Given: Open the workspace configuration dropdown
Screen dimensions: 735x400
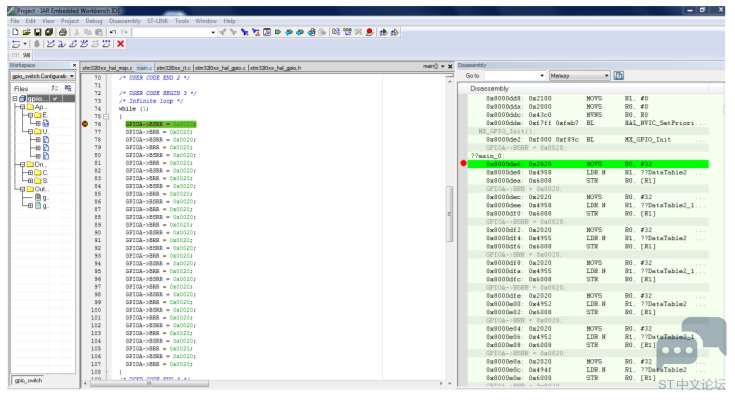Looking at the screenshot, I should coord(72,76).
